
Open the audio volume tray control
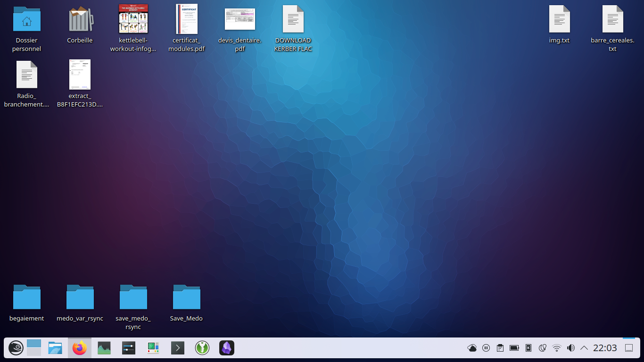571,348
